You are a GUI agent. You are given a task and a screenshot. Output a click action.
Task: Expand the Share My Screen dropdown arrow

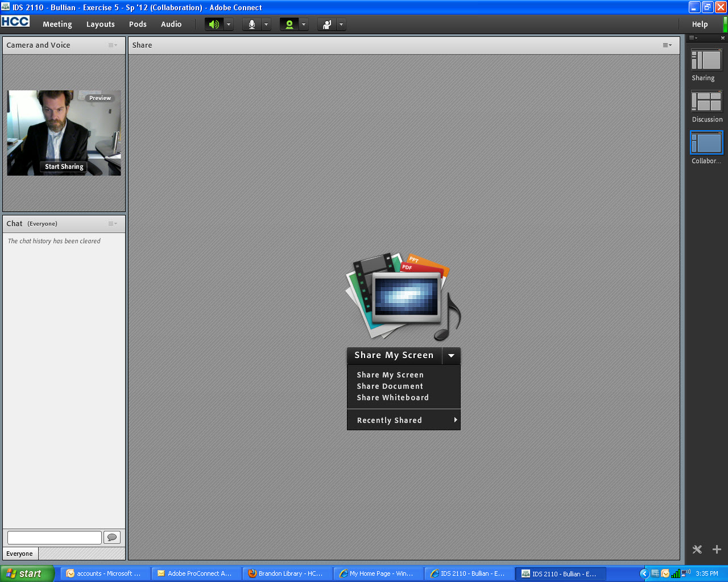pos(451,356)
